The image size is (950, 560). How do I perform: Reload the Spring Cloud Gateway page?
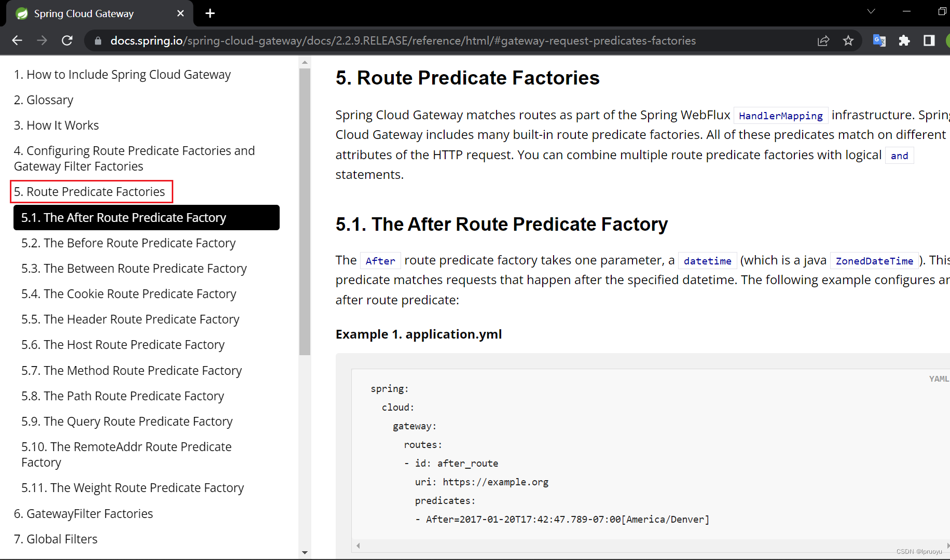point(67,40)
